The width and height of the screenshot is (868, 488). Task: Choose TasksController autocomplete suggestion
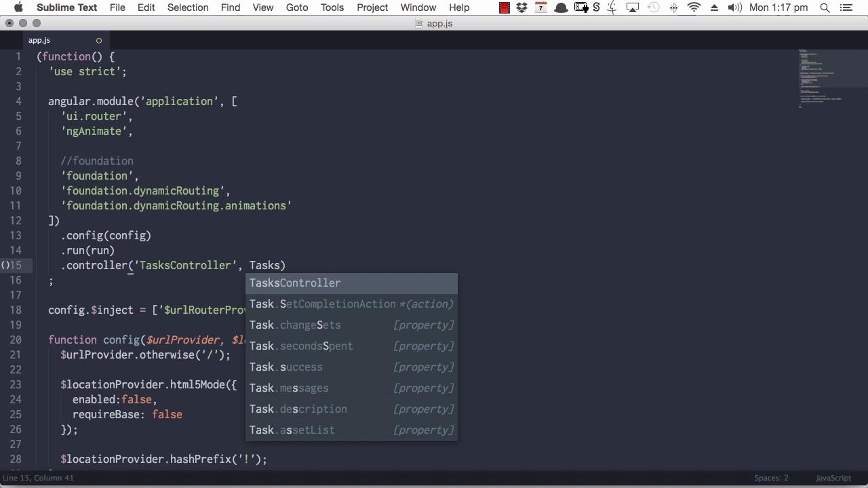point(351,283)
